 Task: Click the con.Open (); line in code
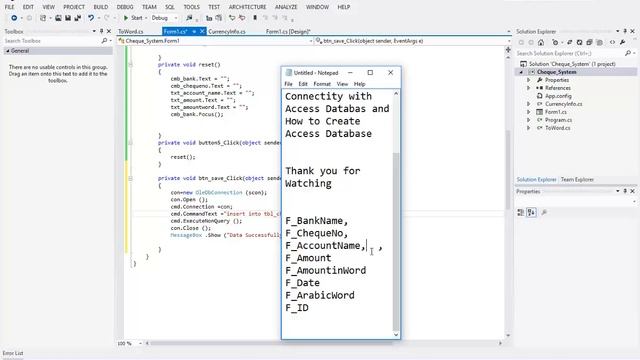[x=189, y=200]
